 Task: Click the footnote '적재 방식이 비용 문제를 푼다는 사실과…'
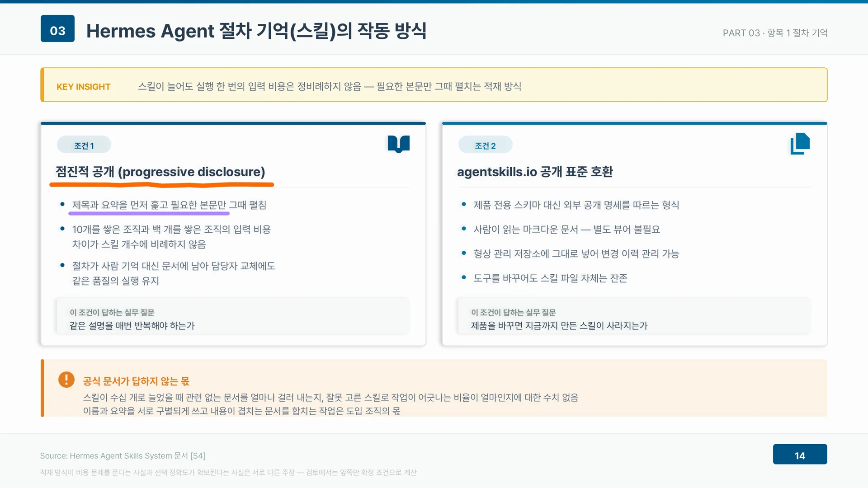click(228, 472)
